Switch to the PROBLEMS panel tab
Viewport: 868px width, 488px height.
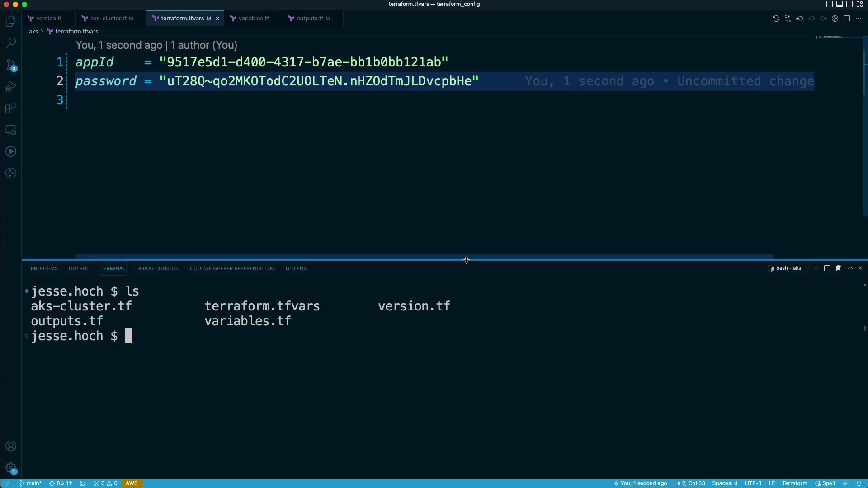tap(44, 268)
